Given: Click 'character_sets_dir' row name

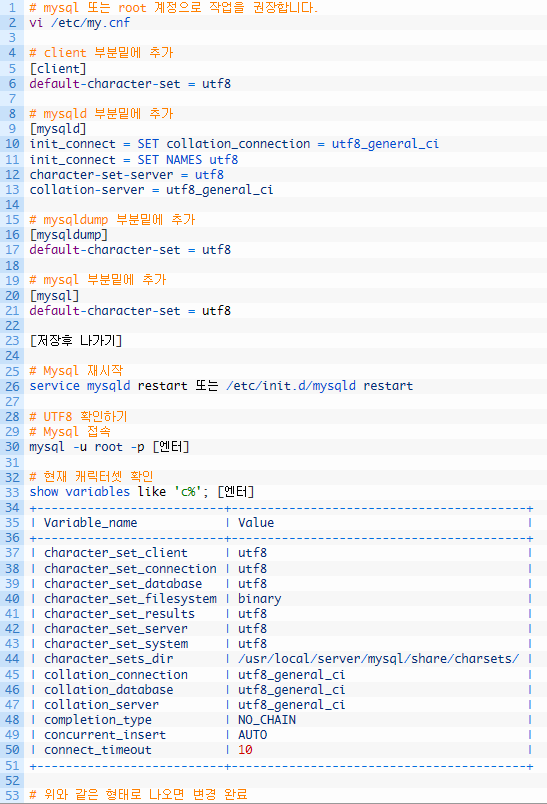Looking at the screenshot, I should [109, 658].
